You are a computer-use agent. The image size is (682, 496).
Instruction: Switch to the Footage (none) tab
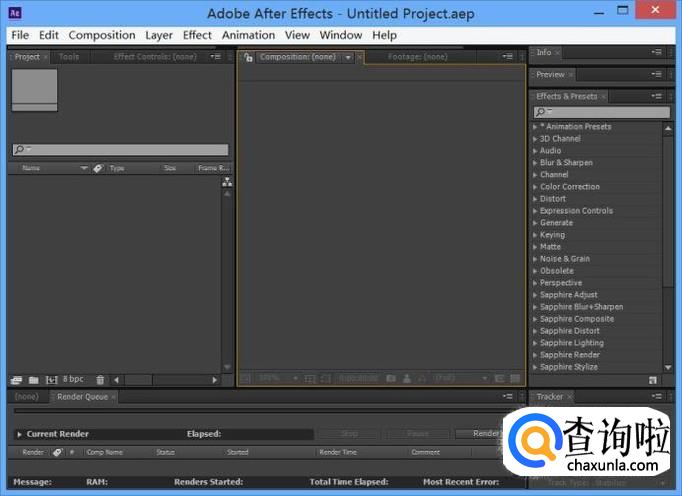417,57
